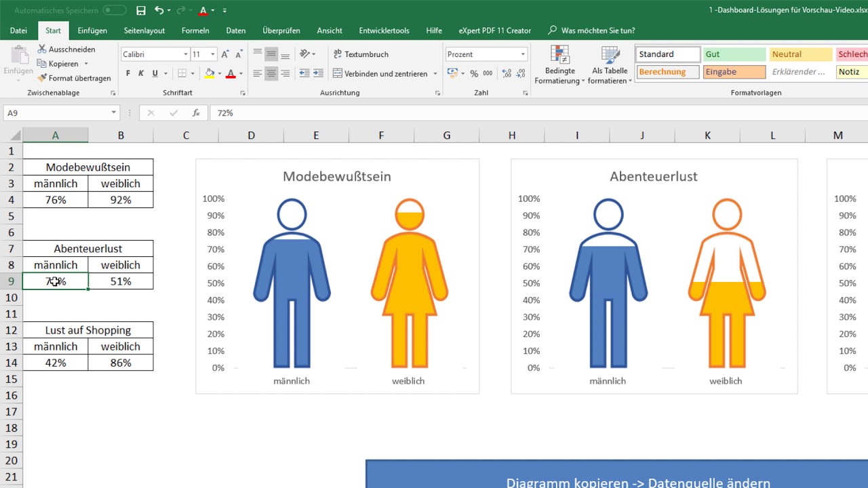Switch to the Daten tab
868x488 pixels.
coord(236,30)
